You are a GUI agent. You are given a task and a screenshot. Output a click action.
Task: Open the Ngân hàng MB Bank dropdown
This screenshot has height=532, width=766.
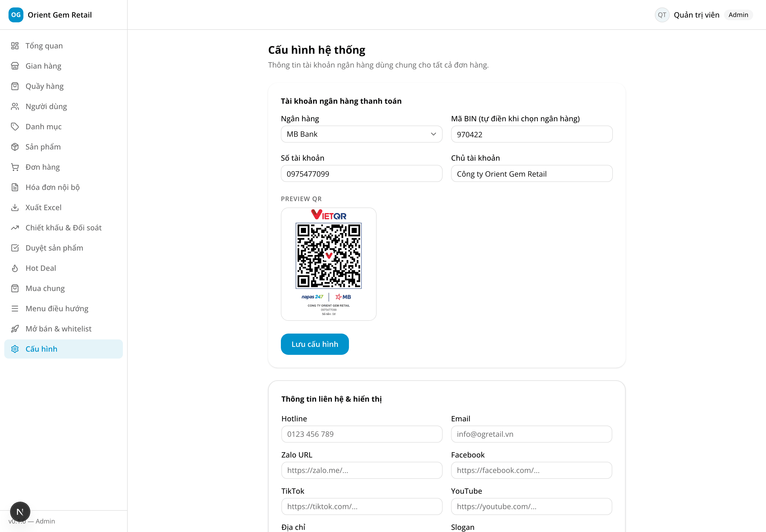point(361,134)
